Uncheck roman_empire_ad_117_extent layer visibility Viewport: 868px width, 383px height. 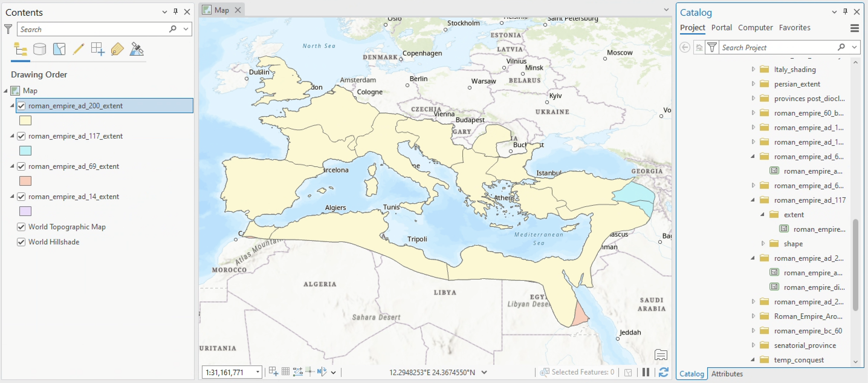[21, 136]
